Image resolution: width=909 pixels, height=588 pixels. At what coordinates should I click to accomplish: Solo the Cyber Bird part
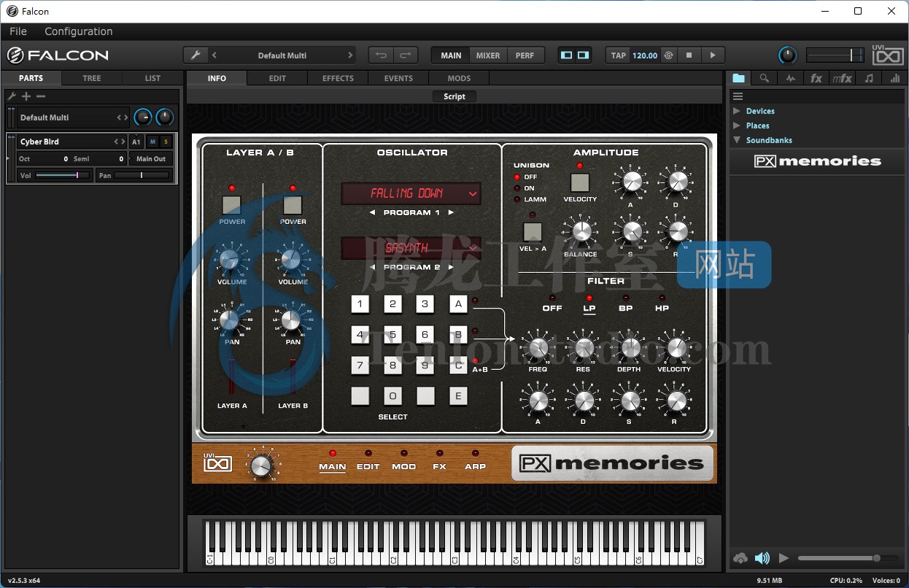166,142
